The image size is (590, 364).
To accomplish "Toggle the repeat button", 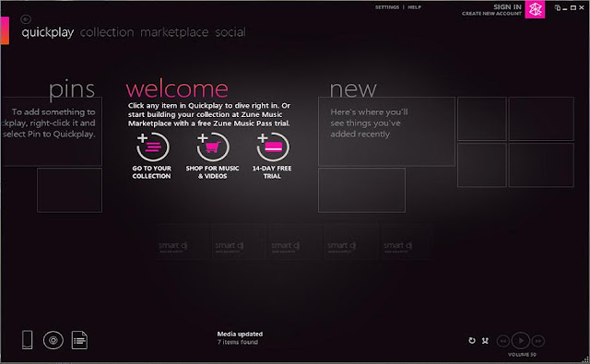I will tap(472, 341).
